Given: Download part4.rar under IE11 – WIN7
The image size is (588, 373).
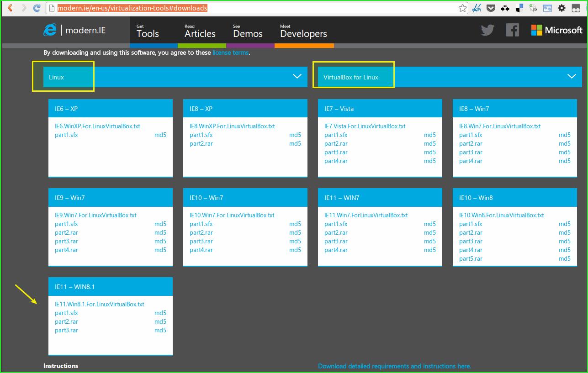Looking at the screenshot, I should pyautogui.click(x=336, y=250).
